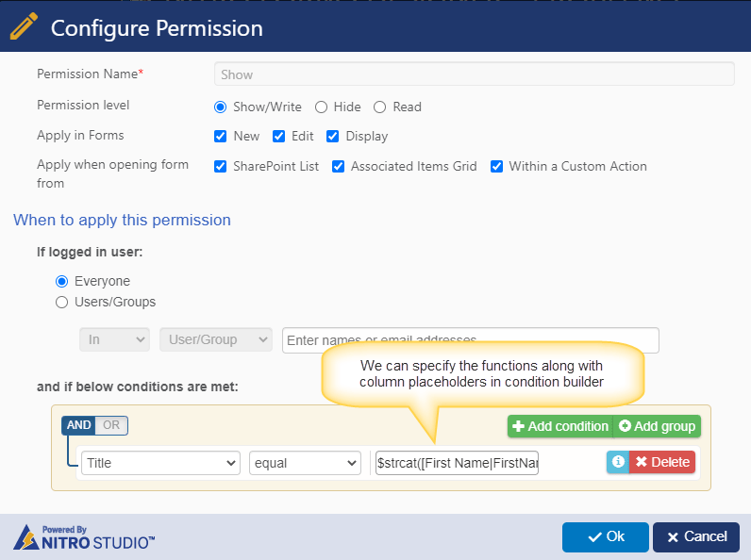Uncheck Within a Custom Action checkbox
Screen dimensions: 751x560
pos(496,167)
